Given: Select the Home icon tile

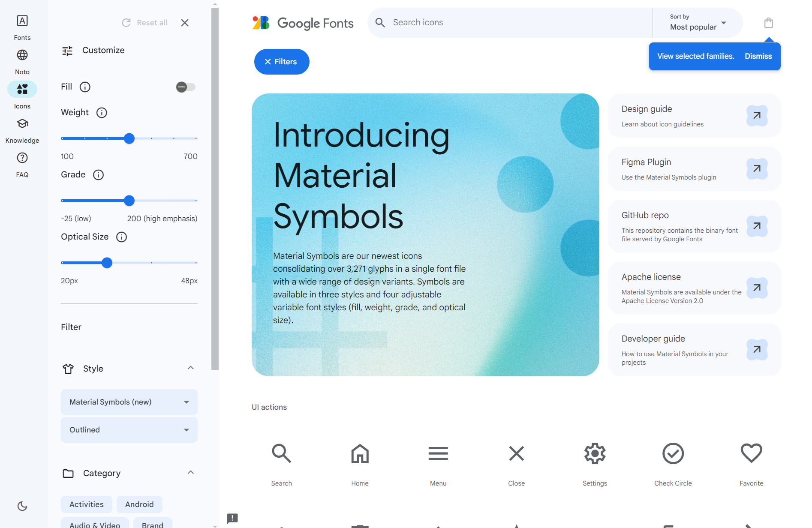Looking at the screenshot, I should [360, 464].
